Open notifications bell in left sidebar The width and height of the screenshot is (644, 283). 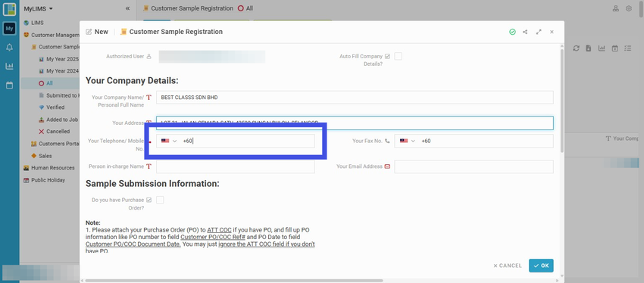[x=9, y=48]
